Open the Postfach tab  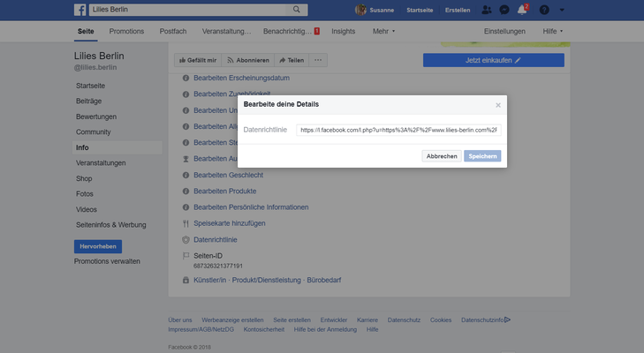(173, 31)
